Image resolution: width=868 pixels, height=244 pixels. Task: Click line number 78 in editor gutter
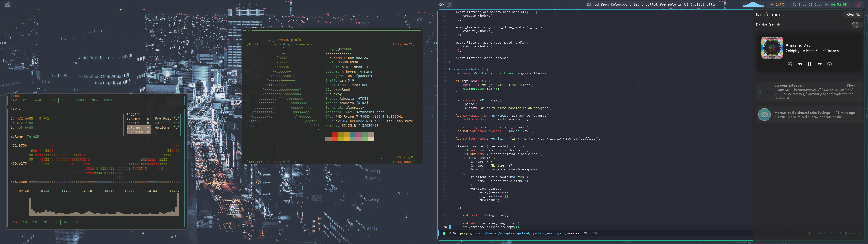(x=445, y=227)
